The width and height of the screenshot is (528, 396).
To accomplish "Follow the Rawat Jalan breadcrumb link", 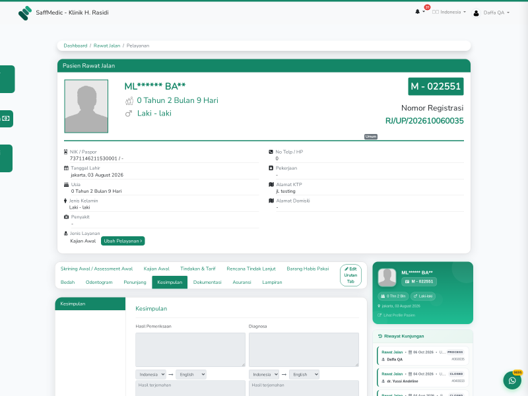I will (107, 46).
